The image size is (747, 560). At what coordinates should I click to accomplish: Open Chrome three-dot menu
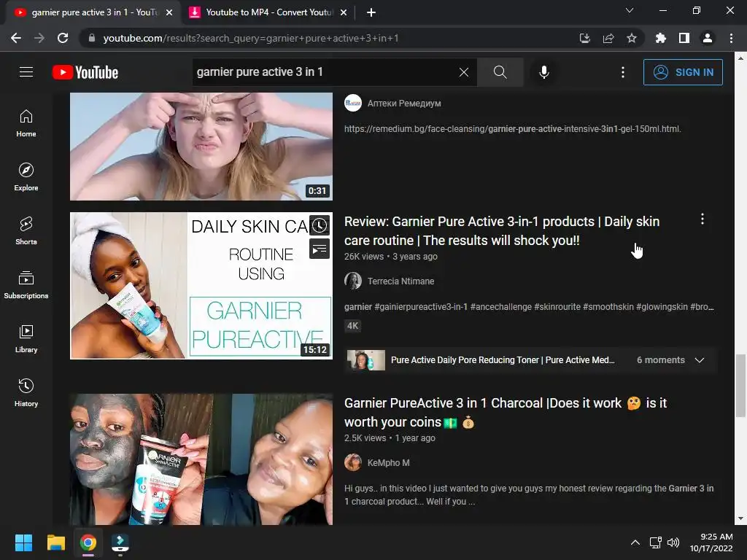click(x=731, y=38)
